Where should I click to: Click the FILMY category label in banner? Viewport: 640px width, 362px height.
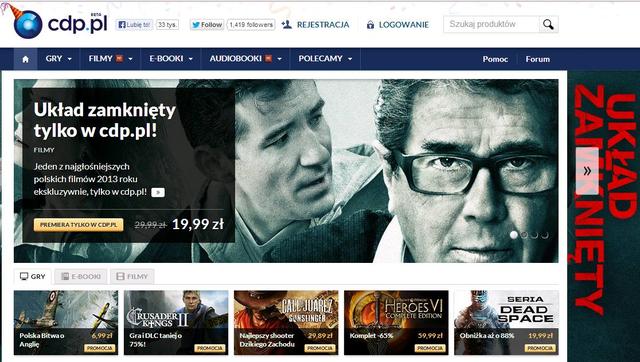click(44, 150)
